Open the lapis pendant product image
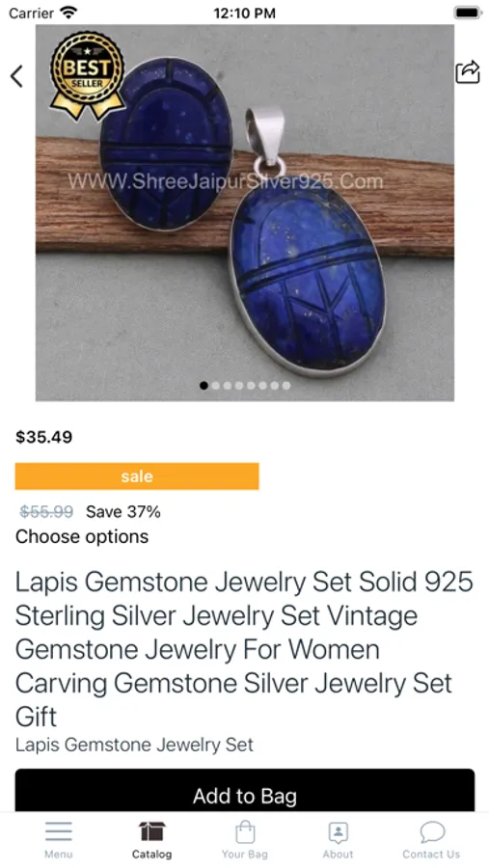Screen dimensions: 489x868 [245, 212]
